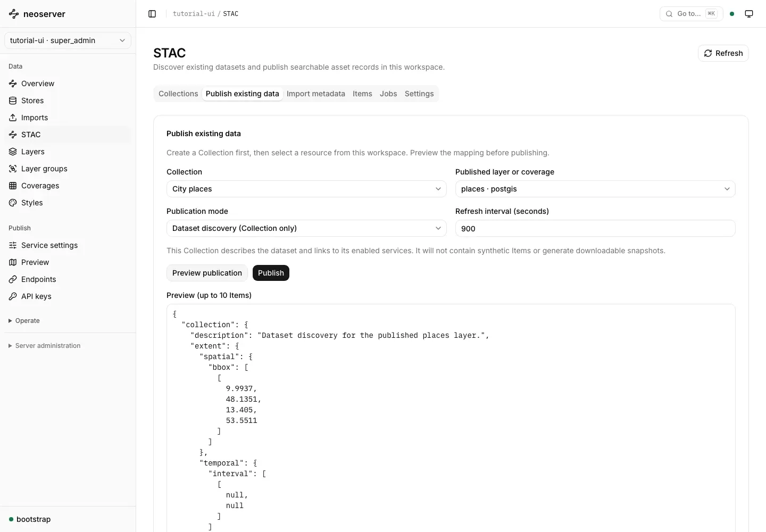Click the "description" line in preview JSON
This screenshot has height=532, width=766.
coord(339,335)
